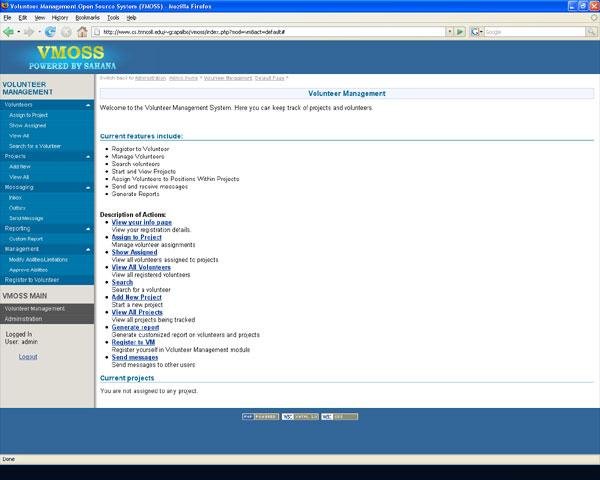Viewport: 600px width, 480px height.
Task: Click the first powered-by badge in footer
Action: pyautogui.click(x=260, y=416)
